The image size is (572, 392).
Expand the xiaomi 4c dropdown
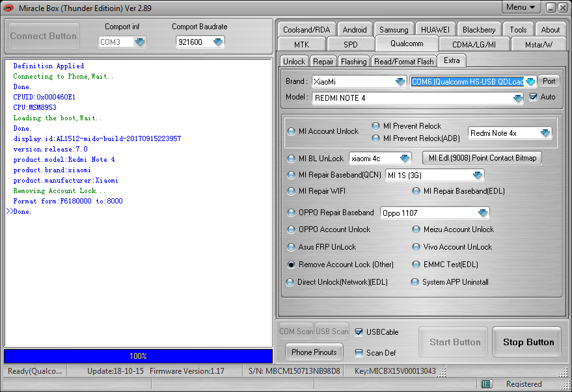[404, 159]
